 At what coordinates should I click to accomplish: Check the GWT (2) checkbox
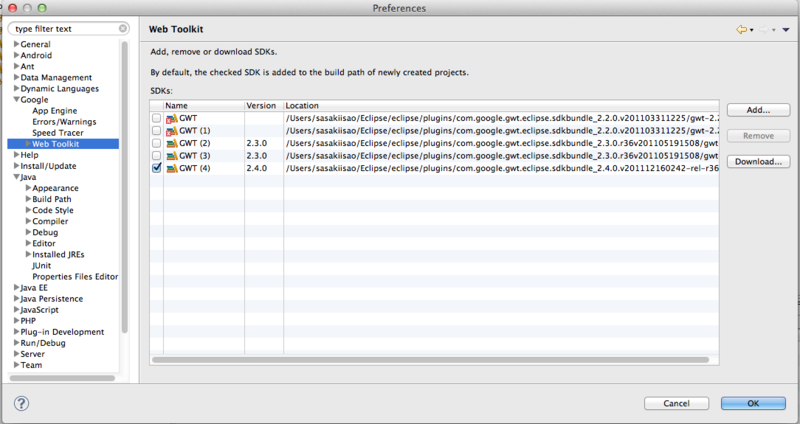[156, 143]
